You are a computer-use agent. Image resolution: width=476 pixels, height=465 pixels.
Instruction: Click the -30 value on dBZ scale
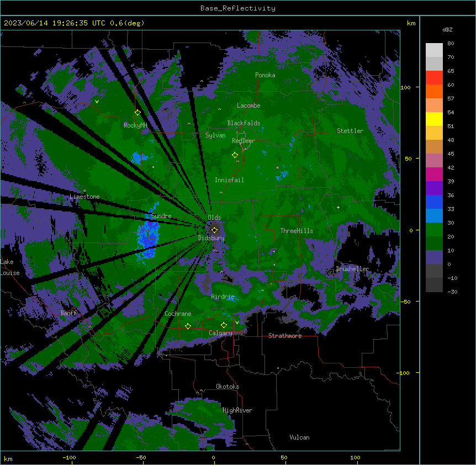[452, 292]
